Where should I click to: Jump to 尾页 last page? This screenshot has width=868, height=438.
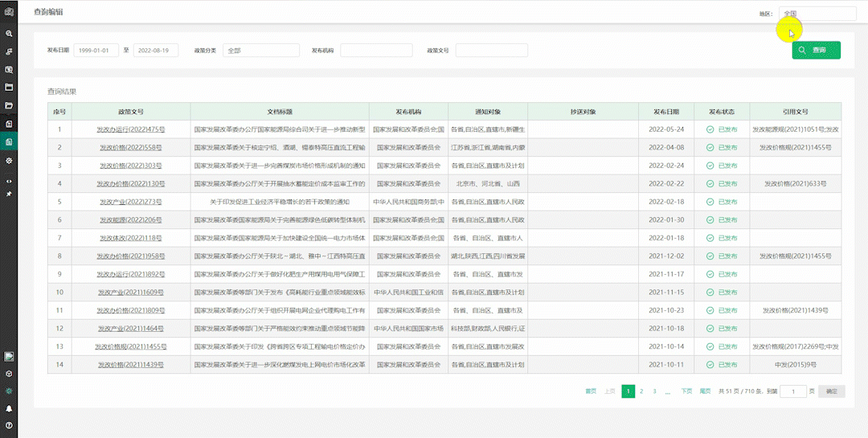coord(705,391)
